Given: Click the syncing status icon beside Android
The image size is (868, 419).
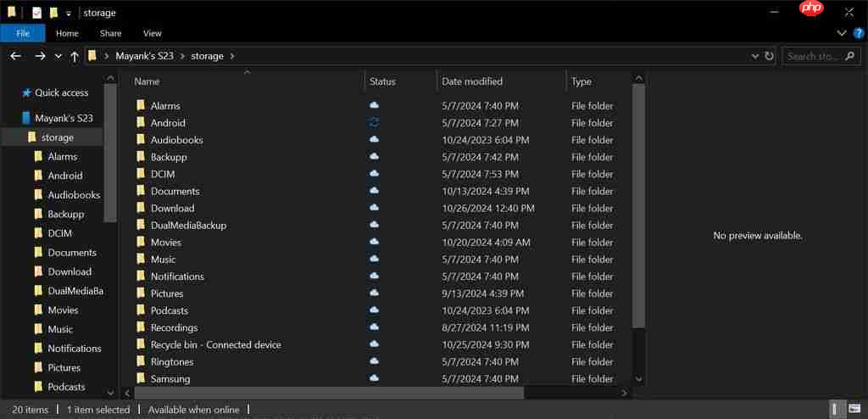Looking at the screenshot, I should 374,123.
